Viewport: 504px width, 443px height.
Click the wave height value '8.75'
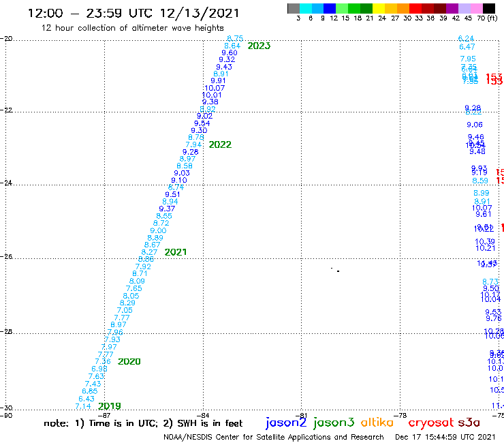(235, 38)
